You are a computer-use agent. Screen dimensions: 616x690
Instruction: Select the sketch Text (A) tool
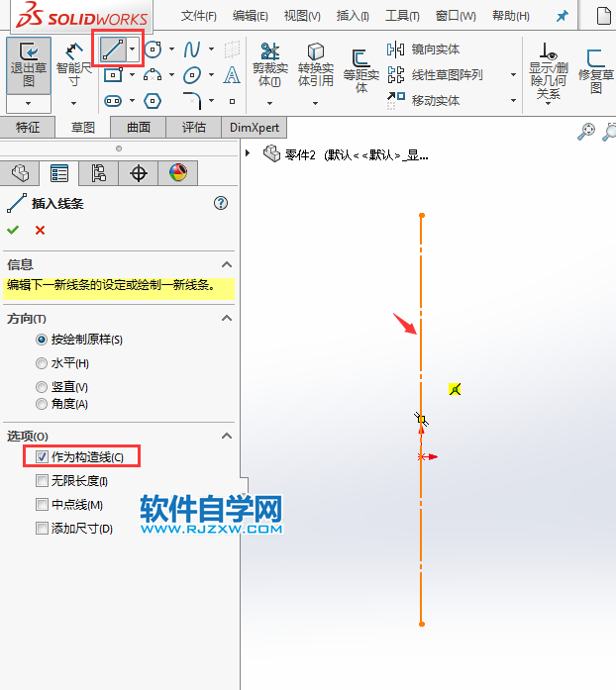tap(232, 75)
